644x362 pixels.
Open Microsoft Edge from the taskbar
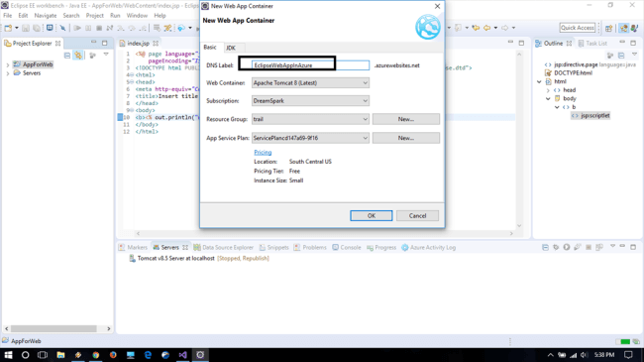click(148, 355)
